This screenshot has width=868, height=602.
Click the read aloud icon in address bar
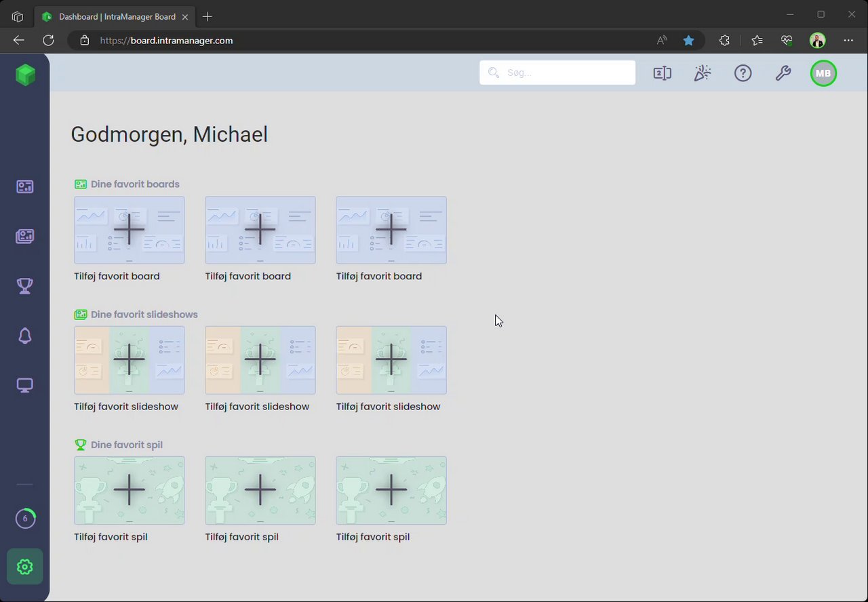coord(662,41)
